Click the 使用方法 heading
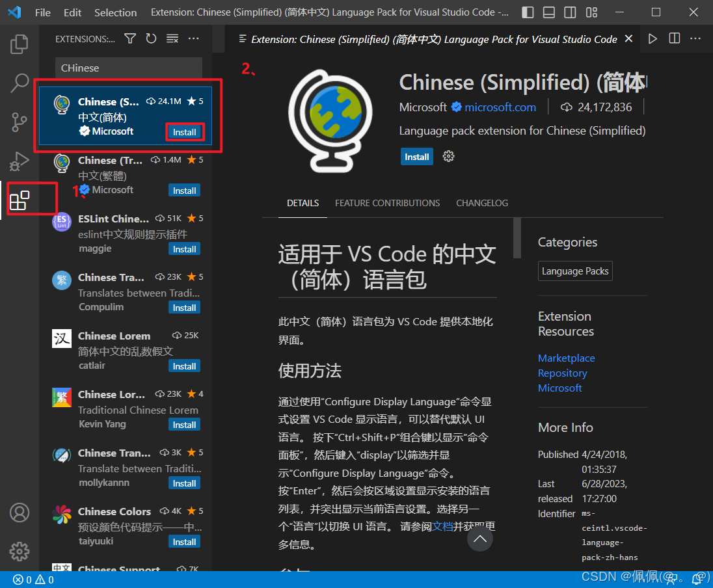Viewport: 713px width, 588px height. point(310,371)
